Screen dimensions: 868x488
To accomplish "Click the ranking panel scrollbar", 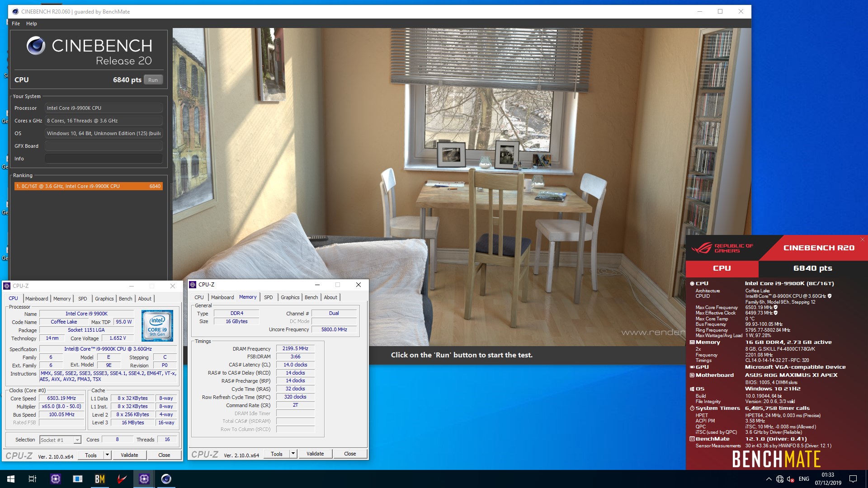I will [171, 196].
